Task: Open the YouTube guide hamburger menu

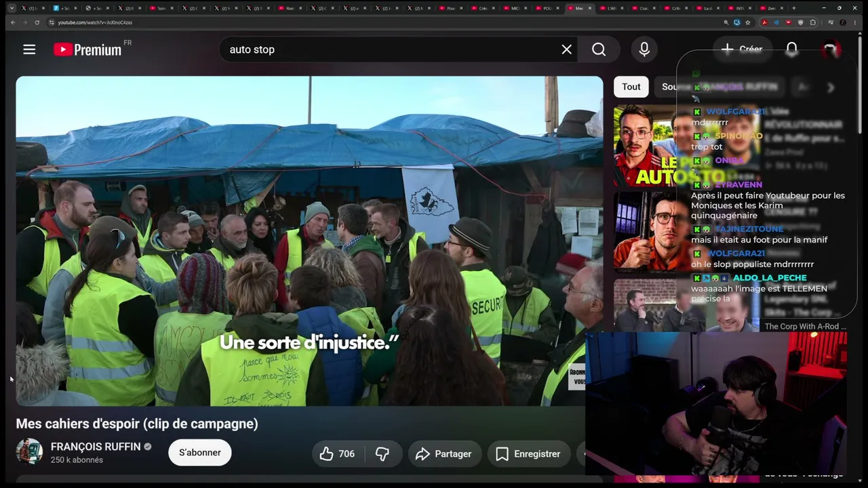Action: pyautogui.click(x=29, y=49)
